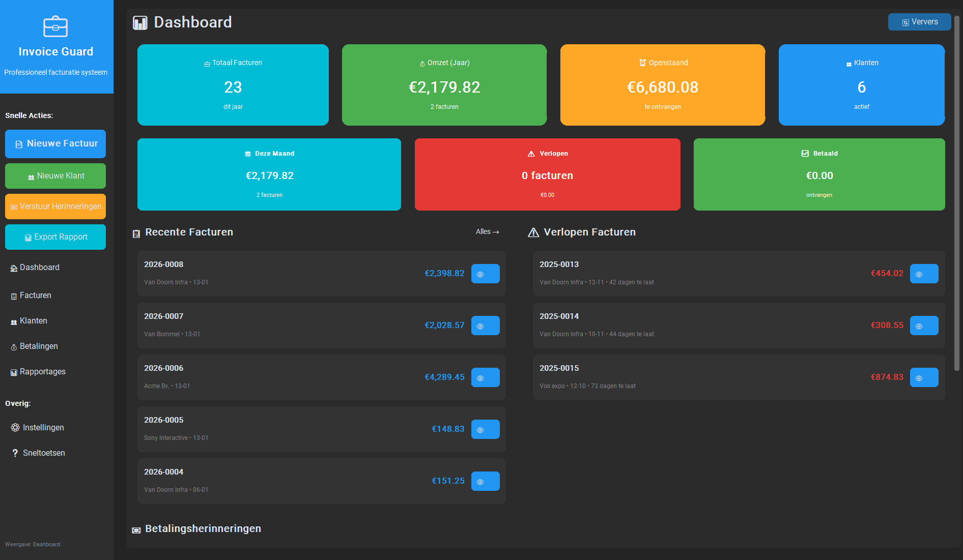
Task: Click Export Rapport button
Action: point(55,237)
